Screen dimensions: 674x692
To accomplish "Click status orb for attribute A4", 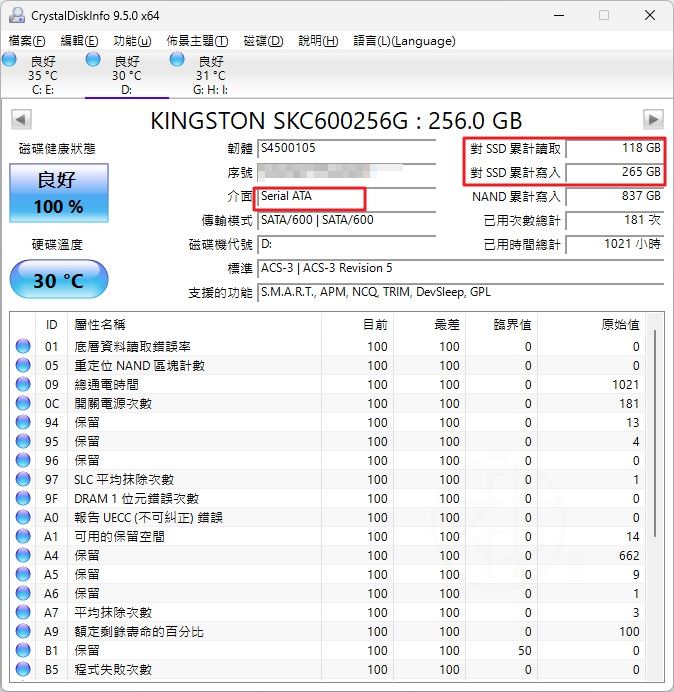I will click(23, 555).
